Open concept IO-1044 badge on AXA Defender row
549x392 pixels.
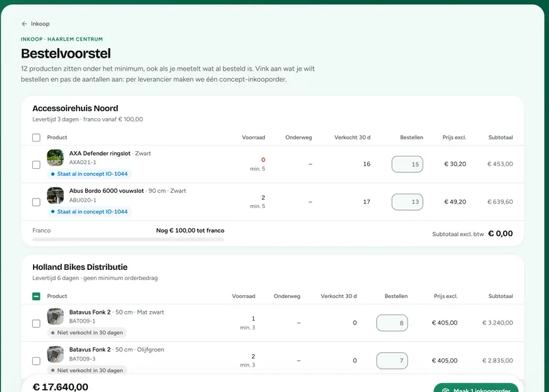click(89, 174)
